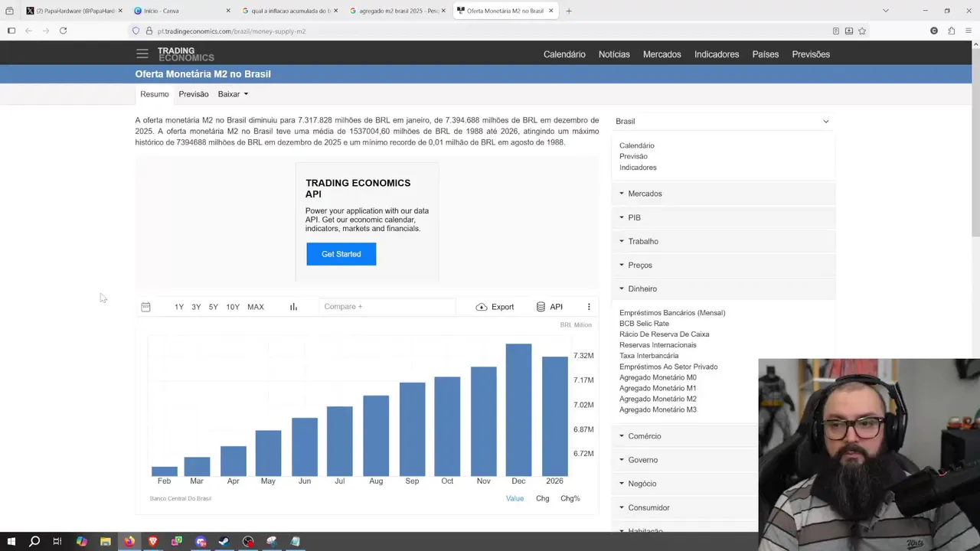Open Notícias in top navigation
980x551 pixels.
tap(614, 54)
